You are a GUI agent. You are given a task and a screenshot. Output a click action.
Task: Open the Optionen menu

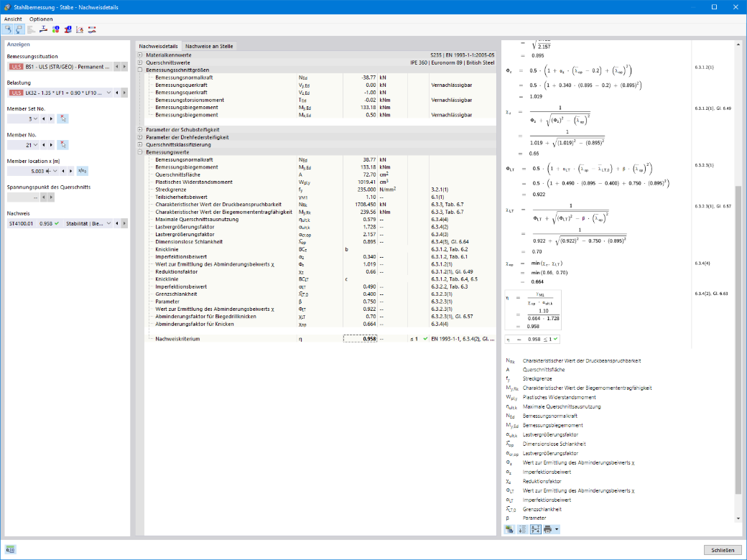[x=41, y=19]
